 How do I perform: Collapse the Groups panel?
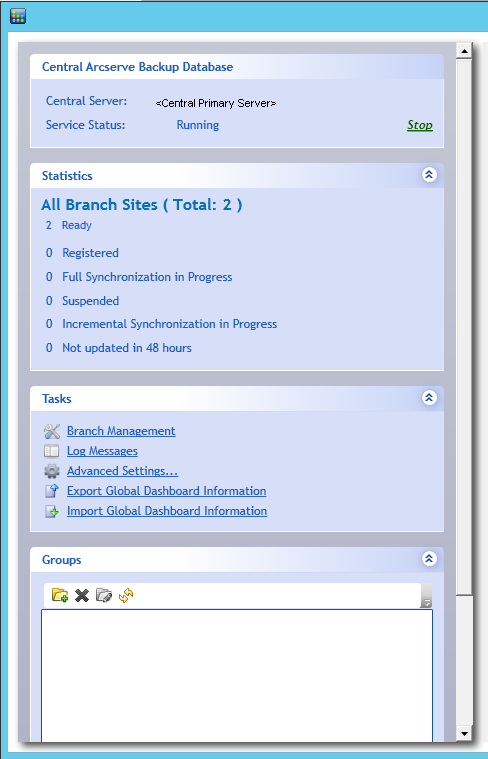[429, 559]
